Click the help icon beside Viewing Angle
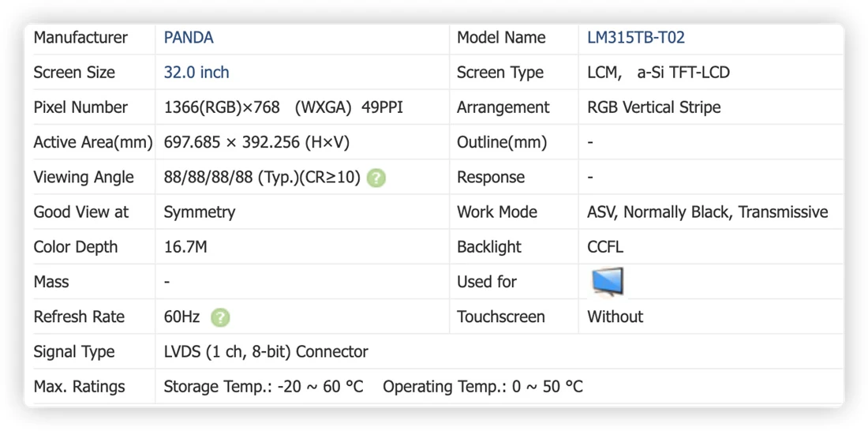868x431 pixels. (x=376, y=178)
